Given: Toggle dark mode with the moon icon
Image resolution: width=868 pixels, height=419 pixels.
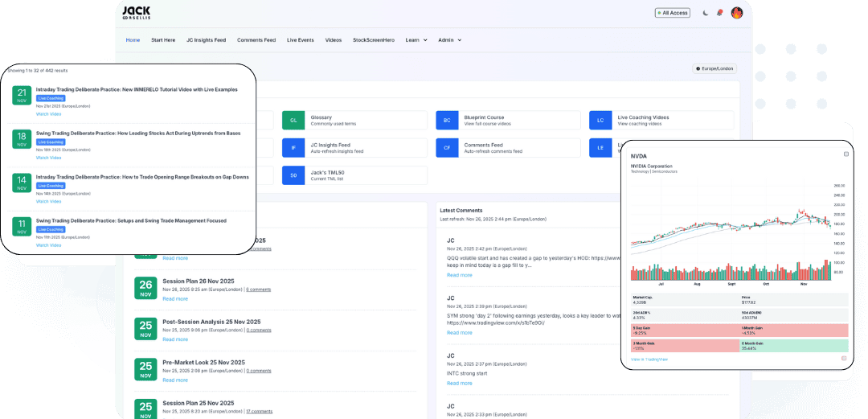Looking at the screenshot, I should pyautogui.click(x=706, y=14).
